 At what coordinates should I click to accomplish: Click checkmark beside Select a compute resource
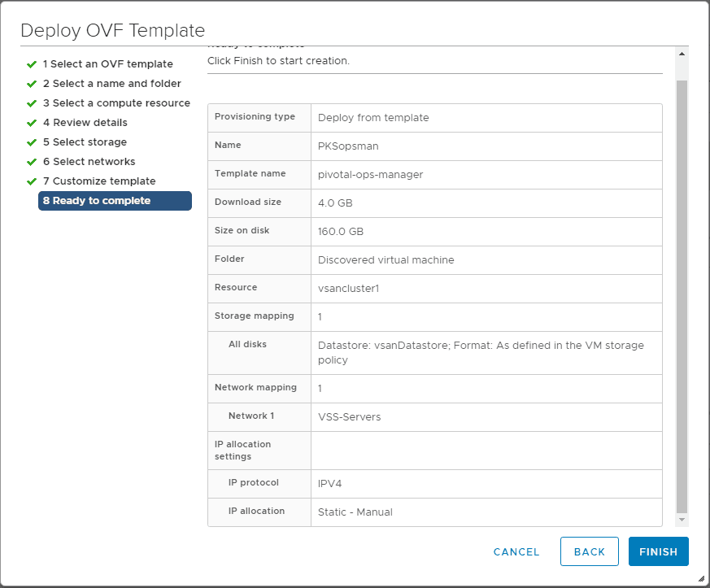point(32,103)
